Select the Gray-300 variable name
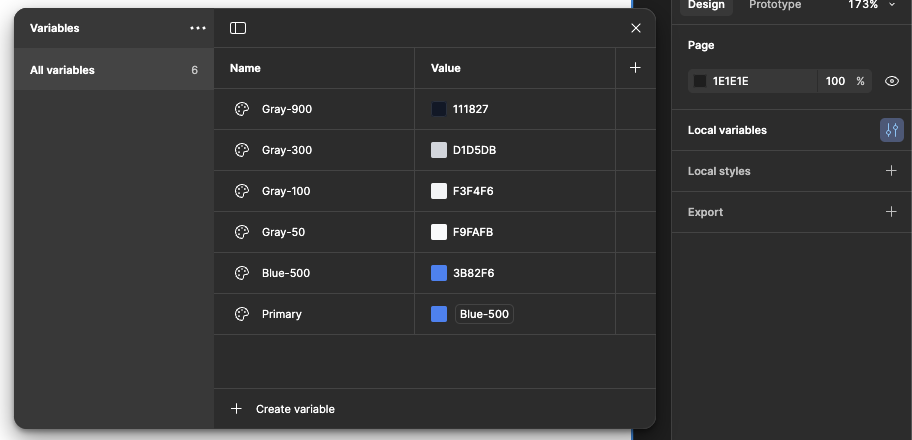 [x=287, y=150]
